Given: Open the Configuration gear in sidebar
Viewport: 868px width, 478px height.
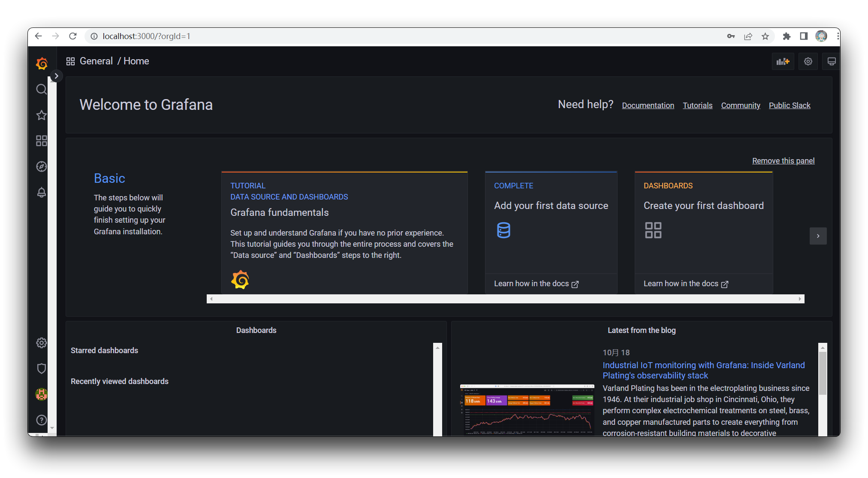Looking at the screenshot, I should 41,343.
